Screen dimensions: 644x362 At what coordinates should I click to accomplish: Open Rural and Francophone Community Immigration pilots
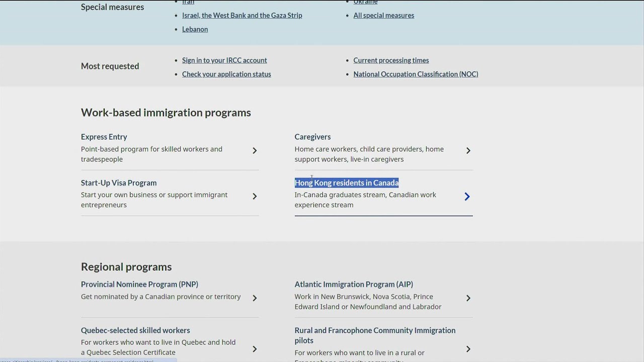pos(375,335)
